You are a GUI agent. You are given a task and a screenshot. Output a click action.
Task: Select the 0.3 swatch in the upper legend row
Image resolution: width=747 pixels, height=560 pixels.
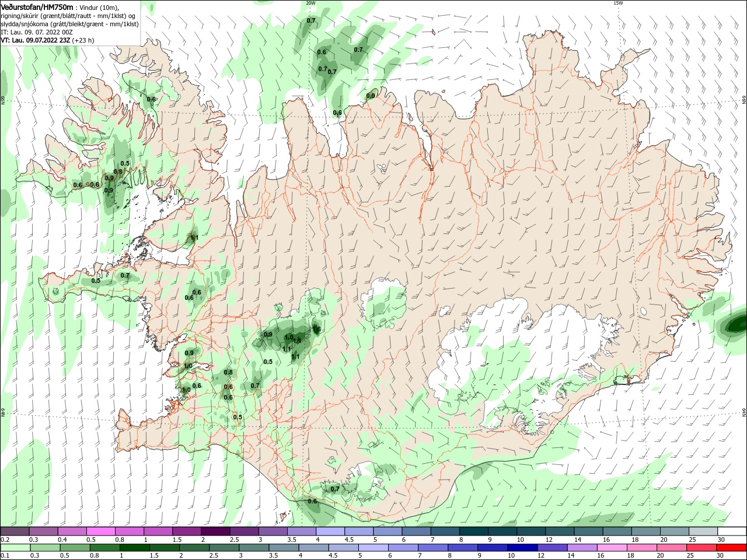tap(44, 531)
